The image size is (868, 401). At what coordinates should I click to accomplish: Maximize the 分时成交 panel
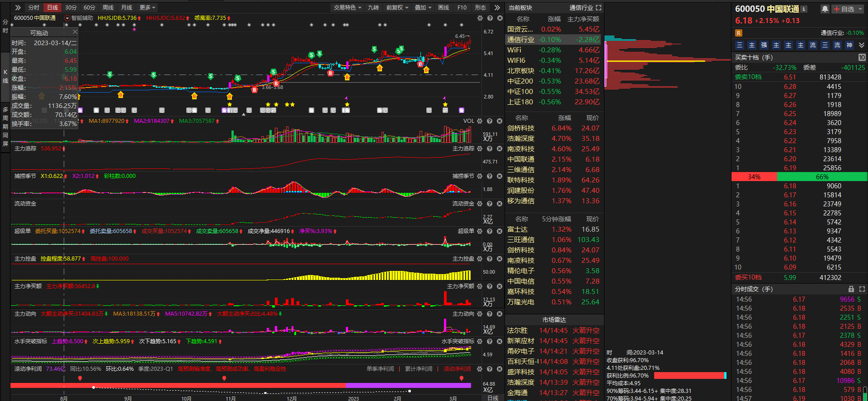[x=862, y=289]
